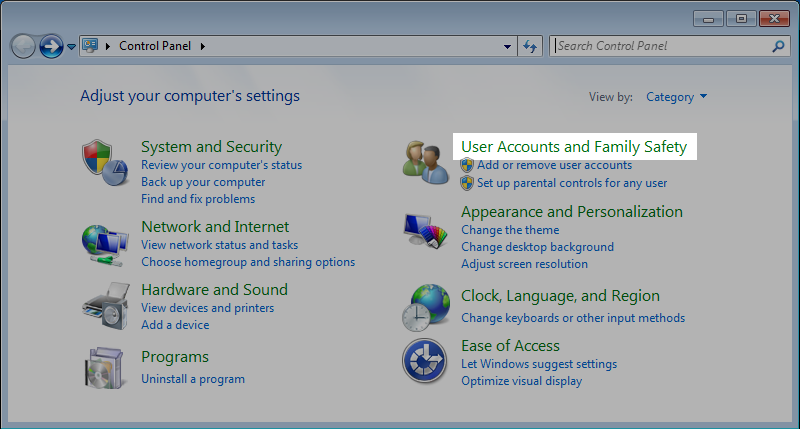Click the Hardware and Sound printer icon
This screenshot has width=800, height=429.
click(106, 306)
